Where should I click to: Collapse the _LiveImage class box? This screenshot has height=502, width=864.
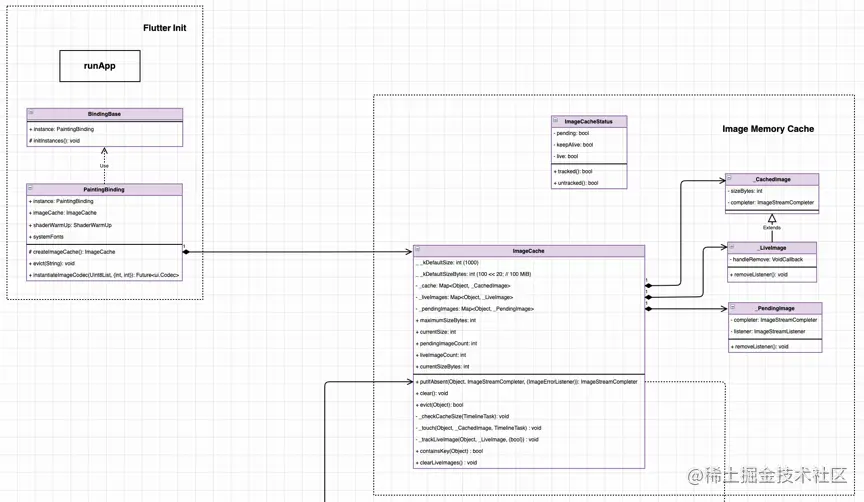click(732, 246)
